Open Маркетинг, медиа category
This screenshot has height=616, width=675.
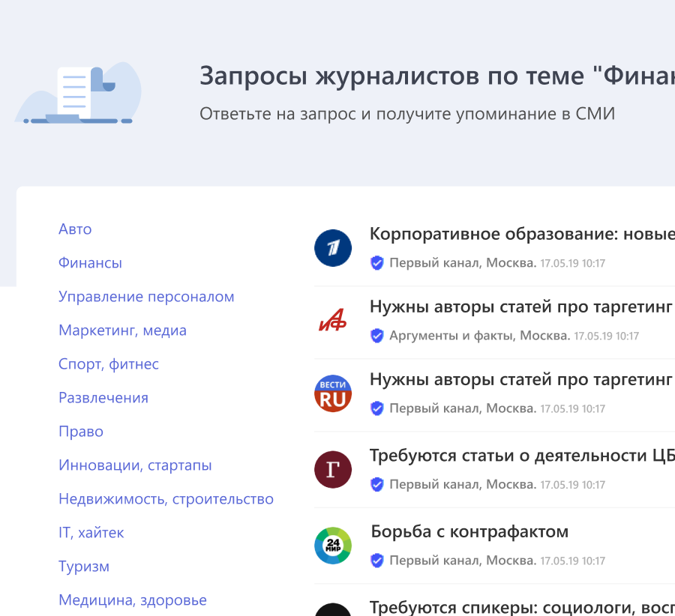[x=122, y=330]
